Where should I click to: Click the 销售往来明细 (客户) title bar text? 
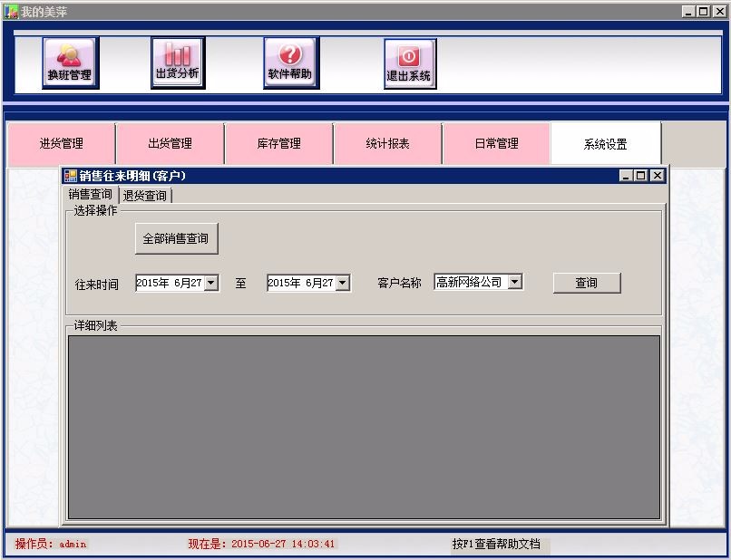click(x=132, y=176)
